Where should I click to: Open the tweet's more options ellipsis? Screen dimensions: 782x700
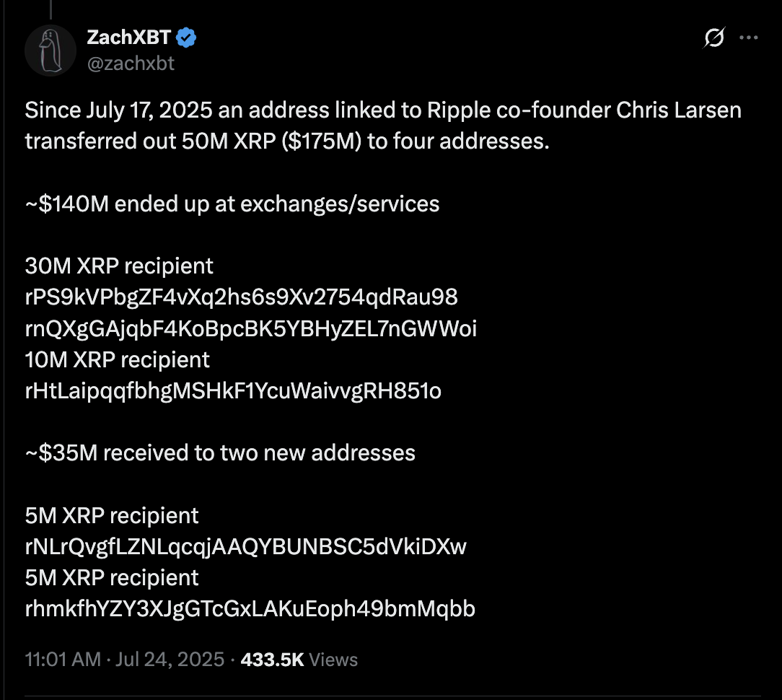point(750,39)
